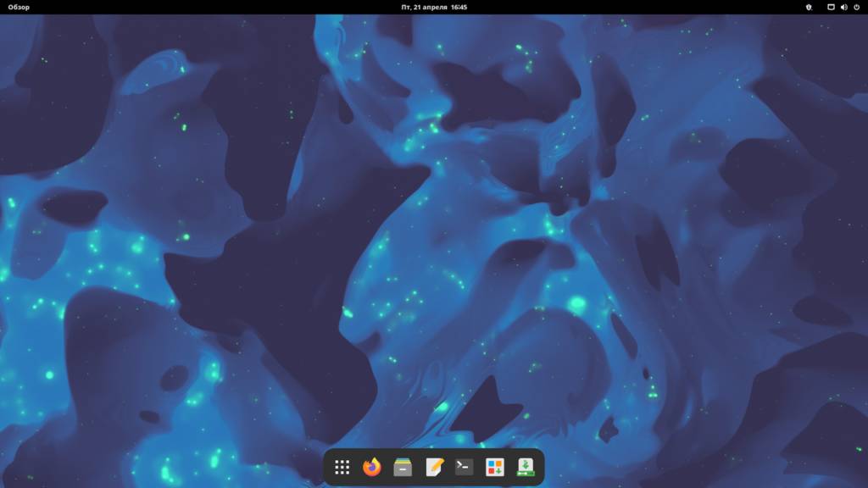Open the power menu icon
The image size is (868, 488).
(856, 7)
